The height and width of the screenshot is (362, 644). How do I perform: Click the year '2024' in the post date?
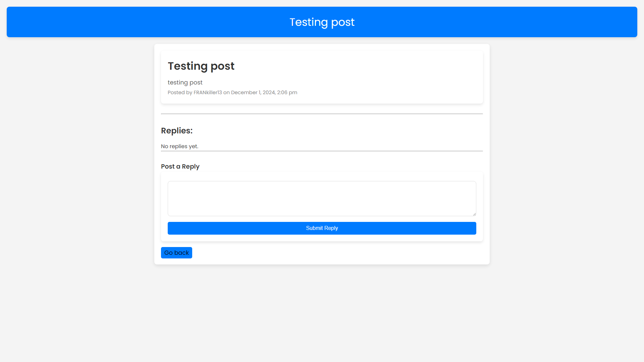click(269, 93)
